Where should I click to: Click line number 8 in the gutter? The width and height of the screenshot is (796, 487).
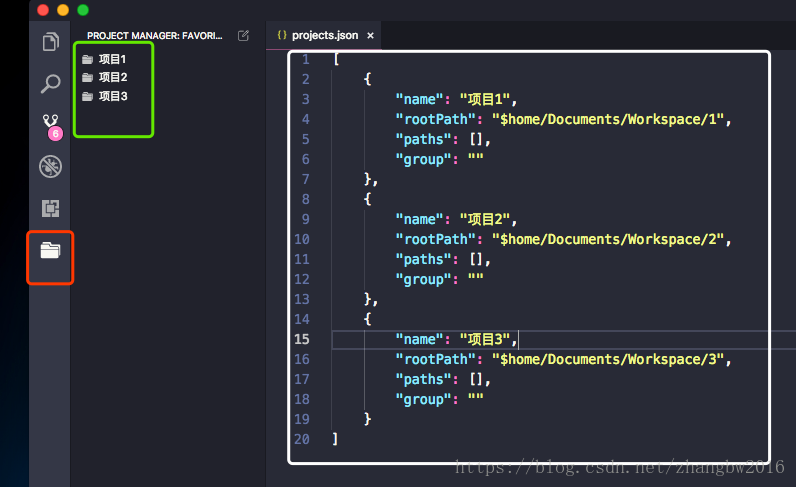pyautogui.click(x=306, y=199)
